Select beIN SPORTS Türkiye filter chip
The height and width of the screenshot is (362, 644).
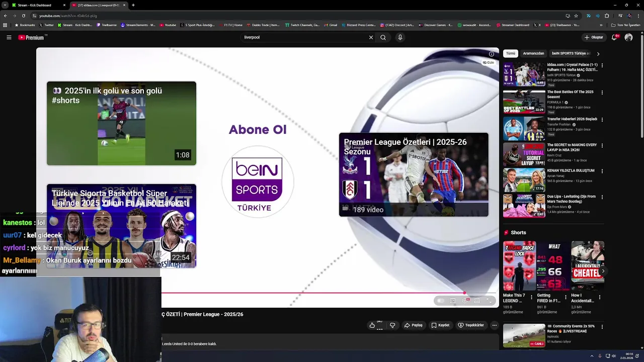[x=570, y=53]
